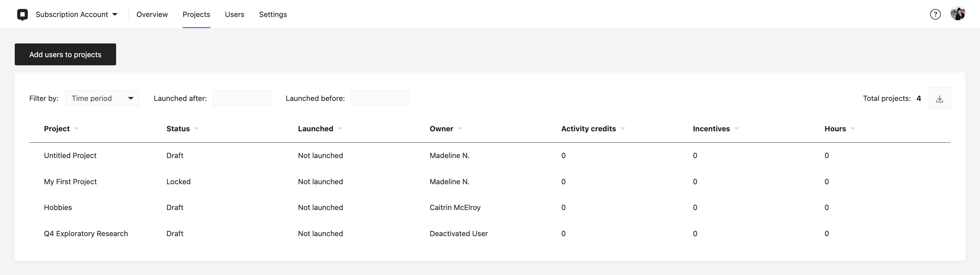Sort by Owner column arrow
This screenshot has width=980, height=275.
460,129
